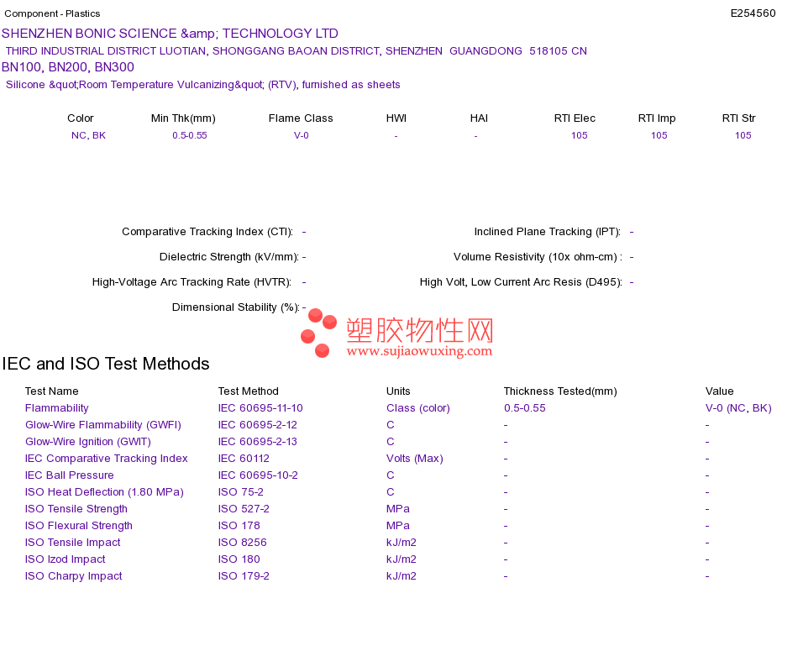Click the Dielectric Strength (kV/mm) label
Image resolution: width=798 pixels, height=672 pixels.
coord(229,256)
